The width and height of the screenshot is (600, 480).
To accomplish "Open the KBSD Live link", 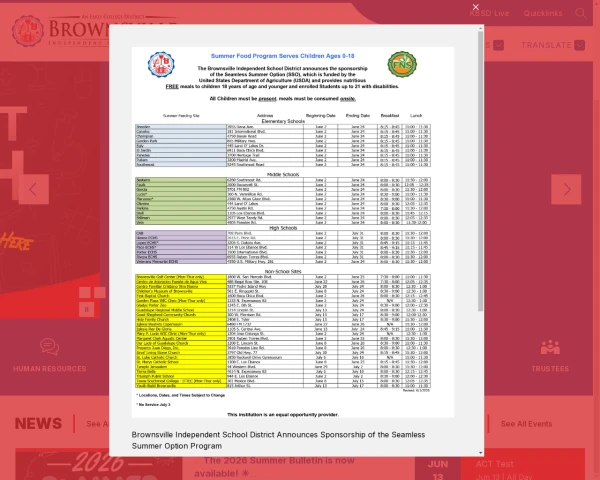I will click(489, 13).
